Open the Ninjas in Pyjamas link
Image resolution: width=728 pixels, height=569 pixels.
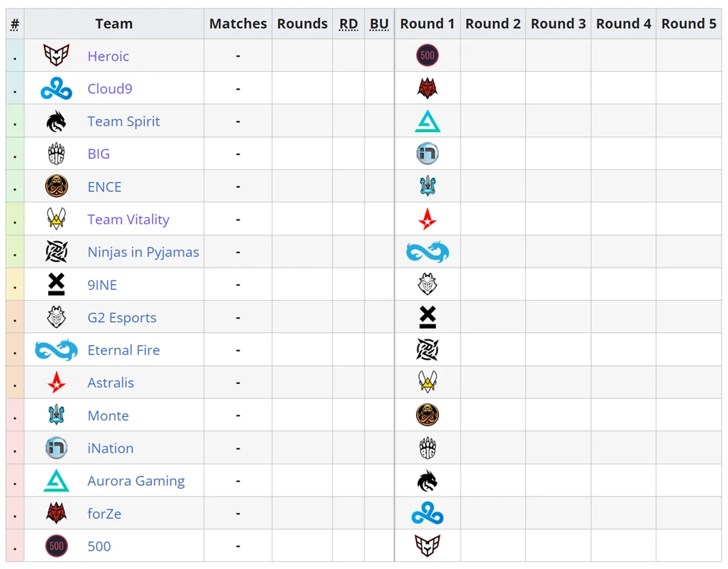pos(143,252)
